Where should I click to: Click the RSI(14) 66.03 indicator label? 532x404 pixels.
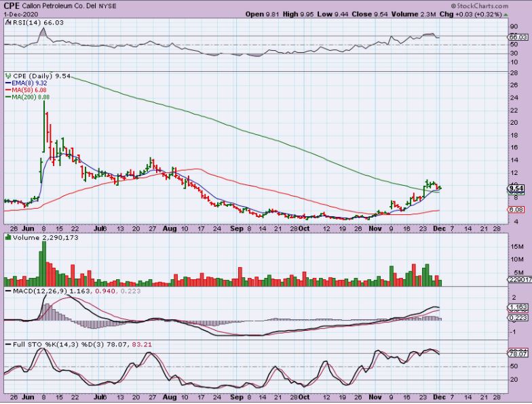coord(38,23)
